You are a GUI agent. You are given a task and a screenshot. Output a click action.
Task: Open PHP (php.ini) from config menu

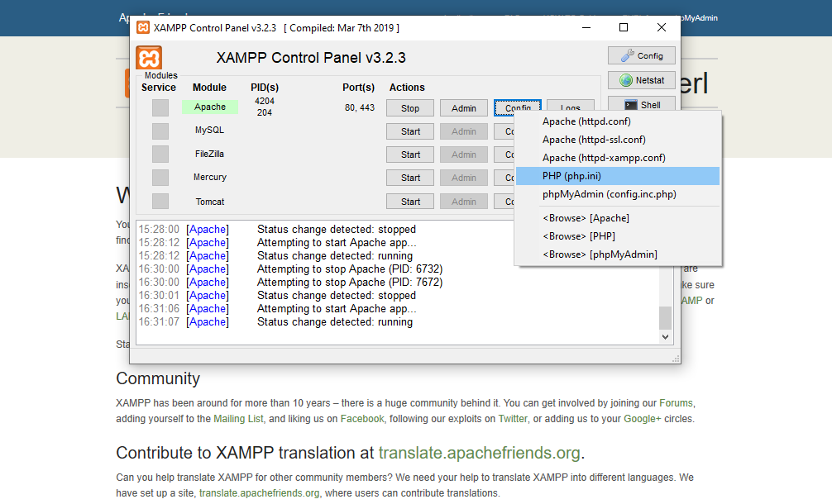(618, 176)
